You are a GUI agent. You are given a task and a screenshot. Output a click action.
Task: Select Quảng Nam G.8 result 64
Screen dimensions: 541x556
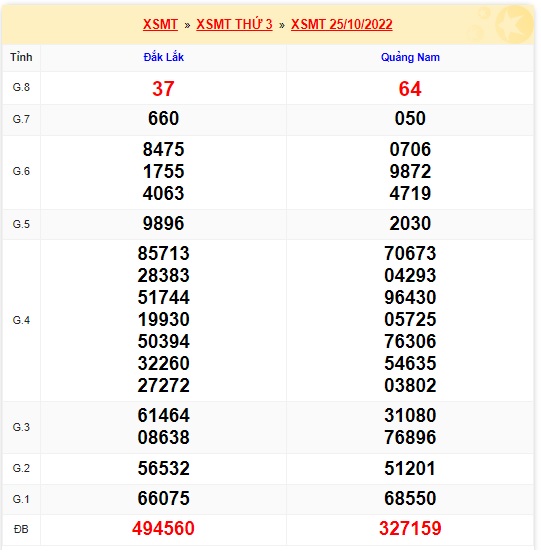(410, 89)
